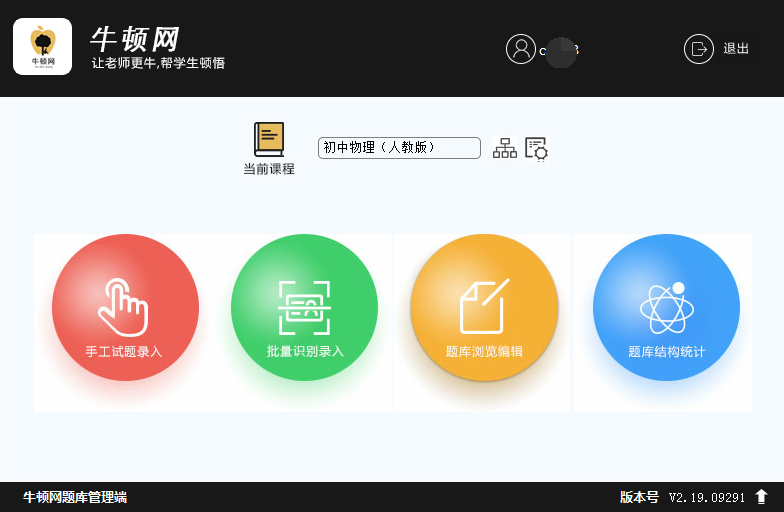
Task: Click the 牛顿网 title text
Action: click(134, 39)
